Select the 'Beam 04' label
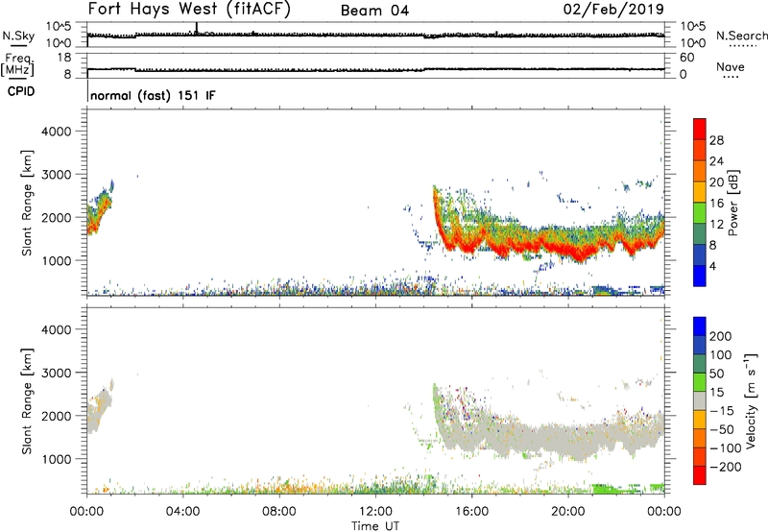The height and width of the screenshot is (532, 768). coord(374,11)
